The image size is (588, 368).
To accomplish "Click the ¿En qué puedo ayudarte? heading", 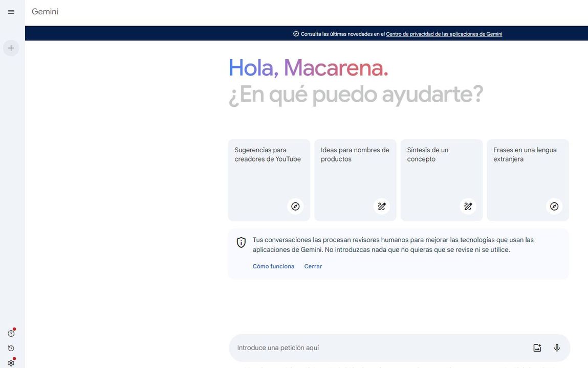I will click(356, 95).
